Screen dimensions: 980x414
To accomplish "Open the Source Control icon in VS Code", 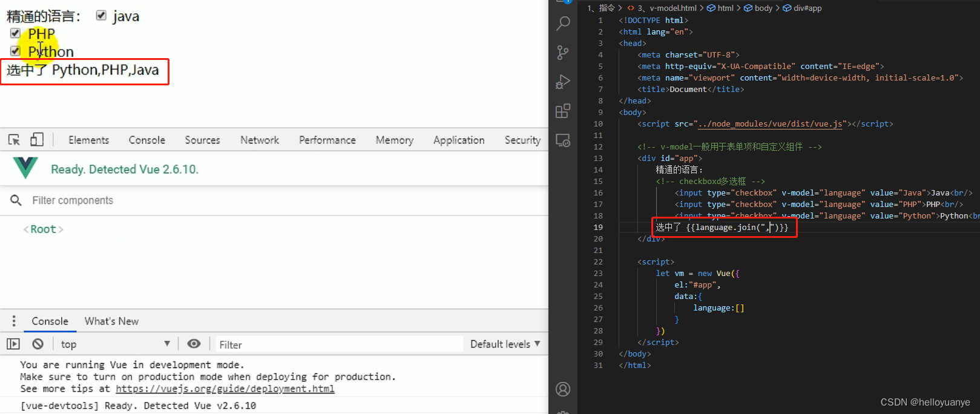I will (563, 53).
